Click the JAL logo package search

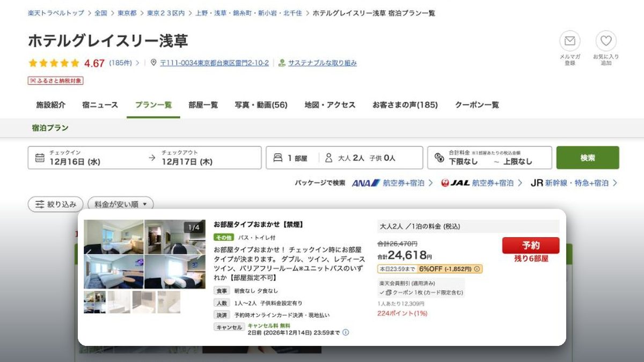(455, 183)
